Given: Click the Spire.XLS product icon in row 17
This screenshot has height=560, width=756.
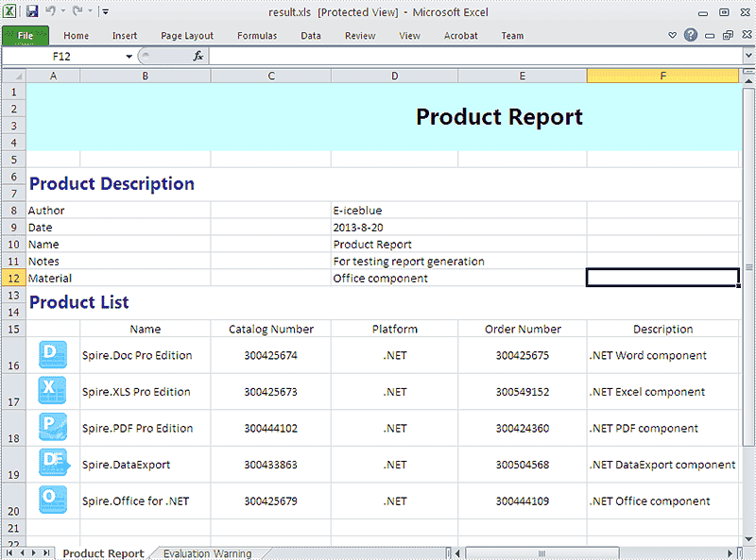Looking at the screenshot, I should (52, 391).
